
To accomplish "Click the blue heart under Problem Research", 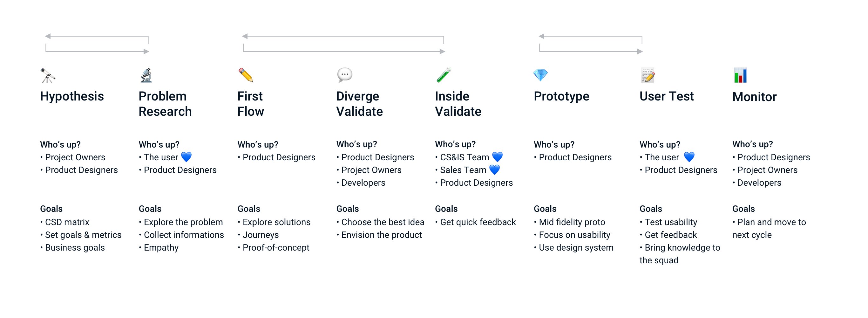I will coord(186,157).
